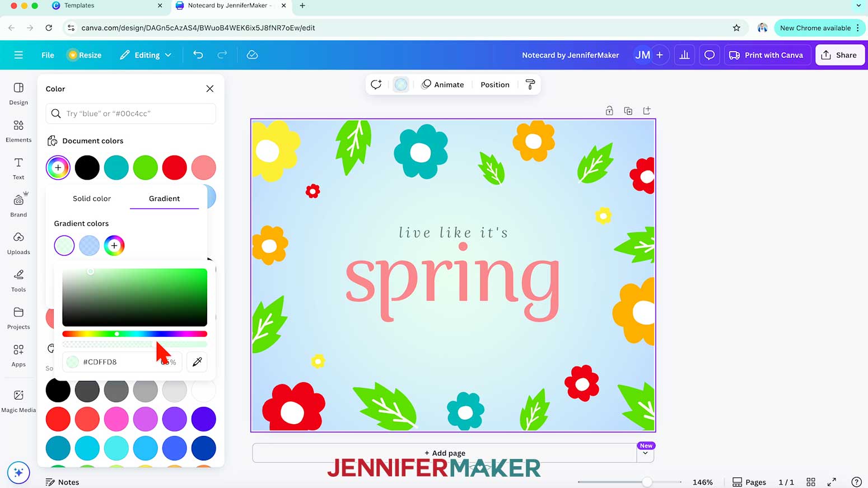Select the light blue gradient color stop
Viewport: 868px width, 488px height.
(89, 245)
